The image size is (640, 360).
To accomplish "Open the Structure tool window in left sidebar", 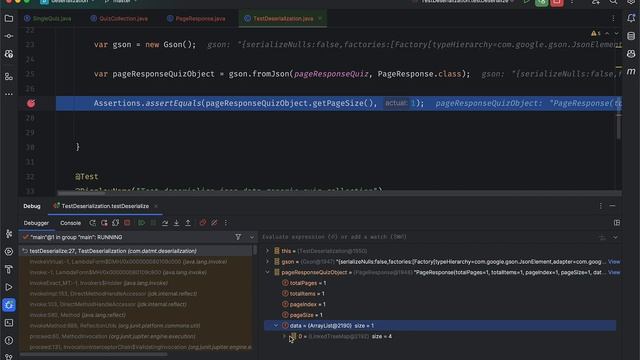I will pyautogui.click(x=9, y=76).
